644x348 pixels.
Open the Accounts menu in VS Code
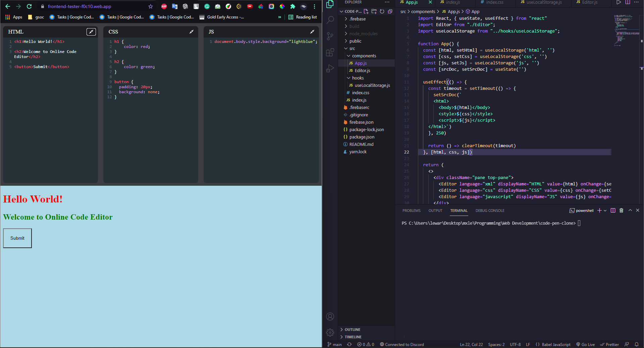click(x=330, y=316)
